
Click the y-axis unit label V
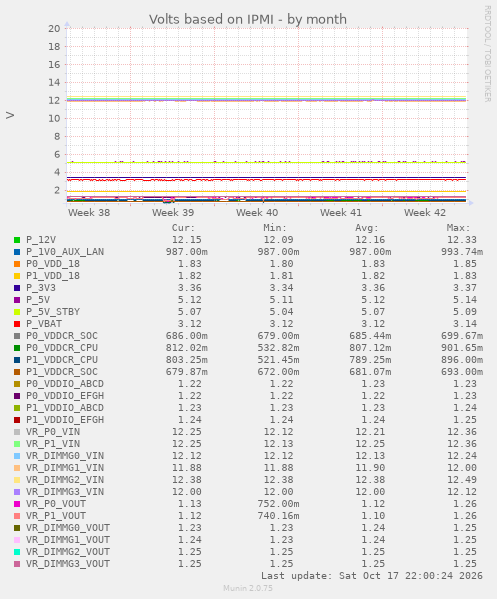tap(10, 115)
